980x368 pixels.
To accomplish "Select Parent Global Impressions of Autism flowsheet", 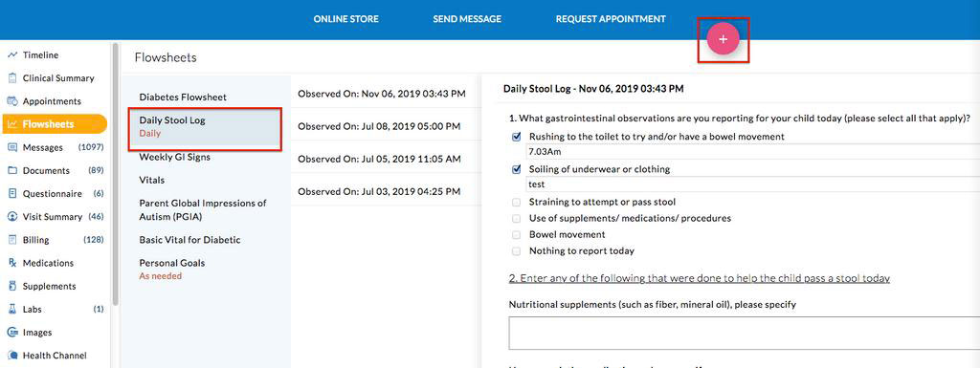I will coord(203,209).
